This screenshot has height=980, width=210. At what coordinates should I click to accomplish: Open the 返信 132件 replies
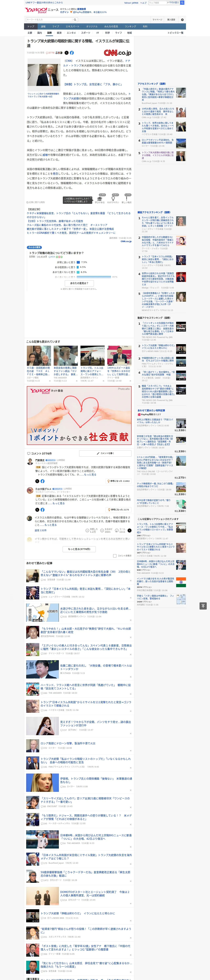[40, 530]
